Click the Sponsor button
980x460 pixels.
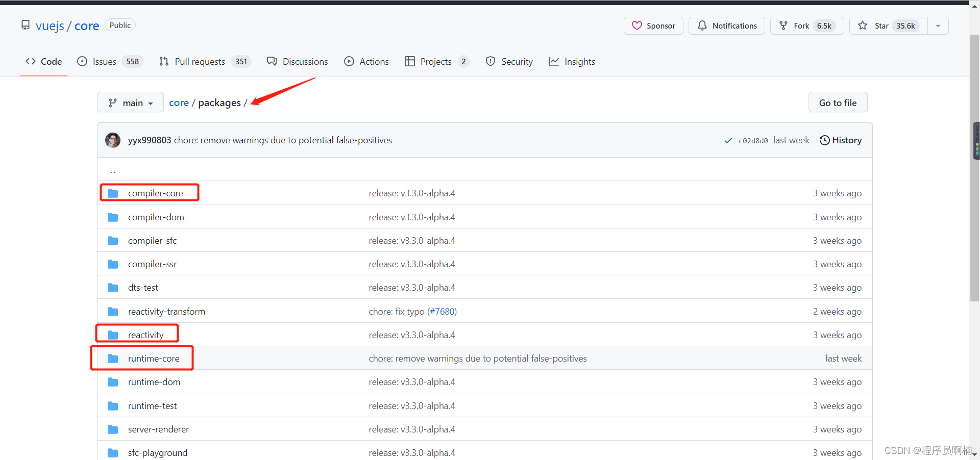pyautogui.click(x=653, y=26)
